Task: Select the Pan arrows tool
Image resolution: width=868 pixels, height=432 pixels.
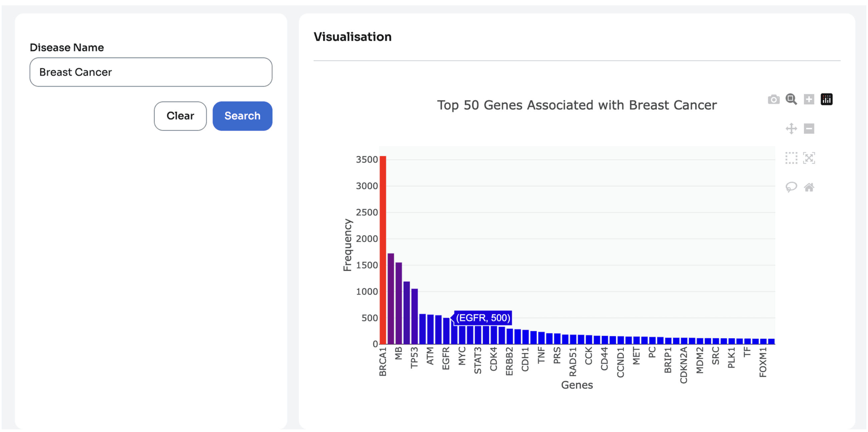Action: point(791,129)
